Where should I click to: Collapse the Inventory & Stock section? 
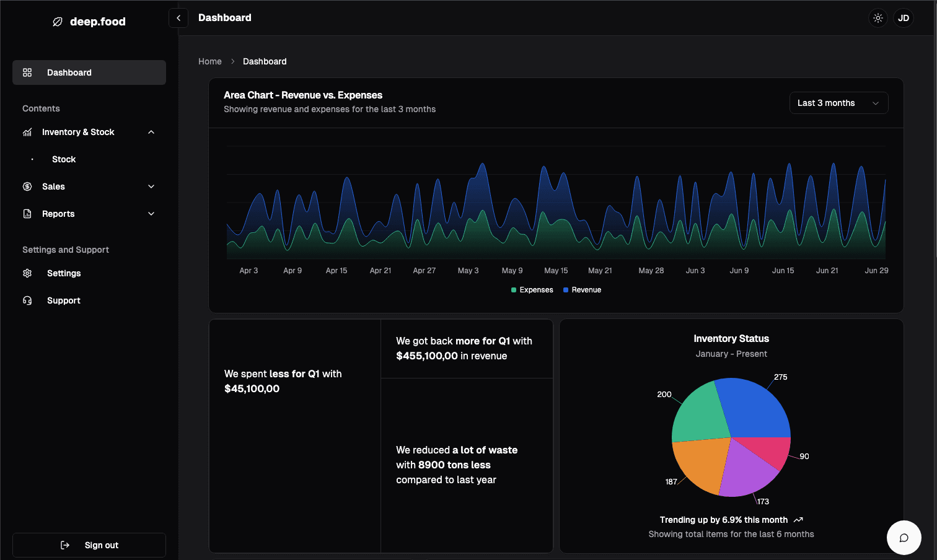coord(151,132)
